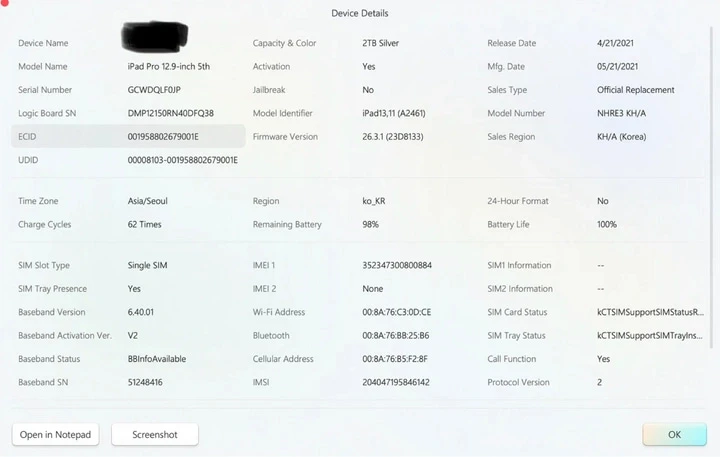Click the IMEI 2 value None
The width and height of the screenshot is (720, 457).
372,288
